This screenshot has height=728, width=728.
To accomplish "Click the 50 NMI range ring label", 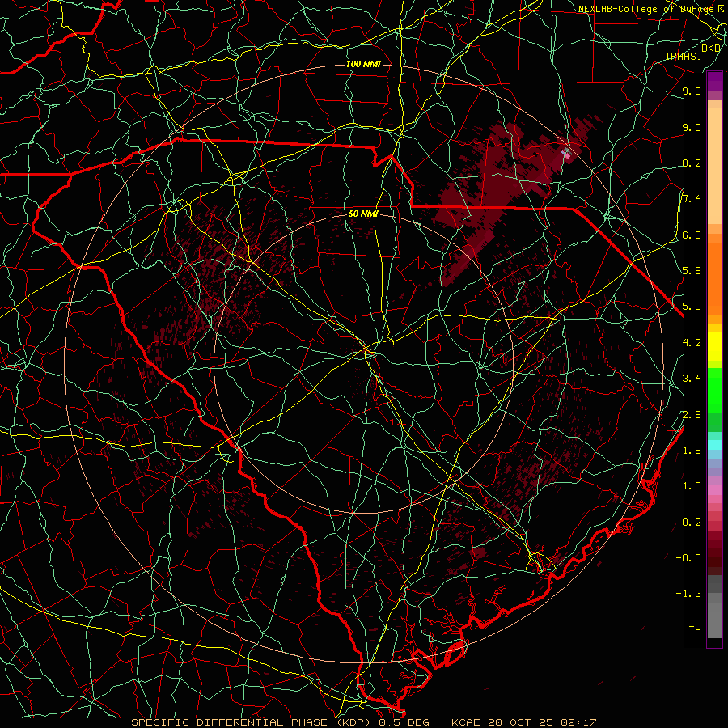I will point(363,214).
